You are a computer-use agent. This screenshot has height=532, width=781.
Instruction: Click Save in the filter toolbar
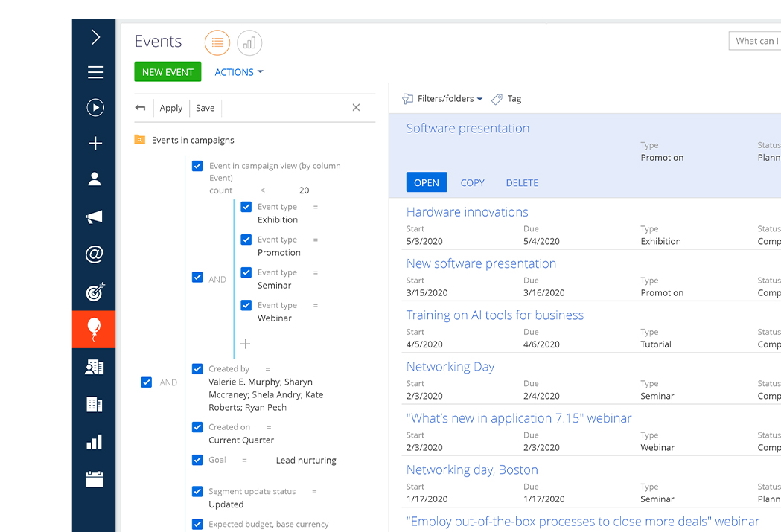click(205, 108)
